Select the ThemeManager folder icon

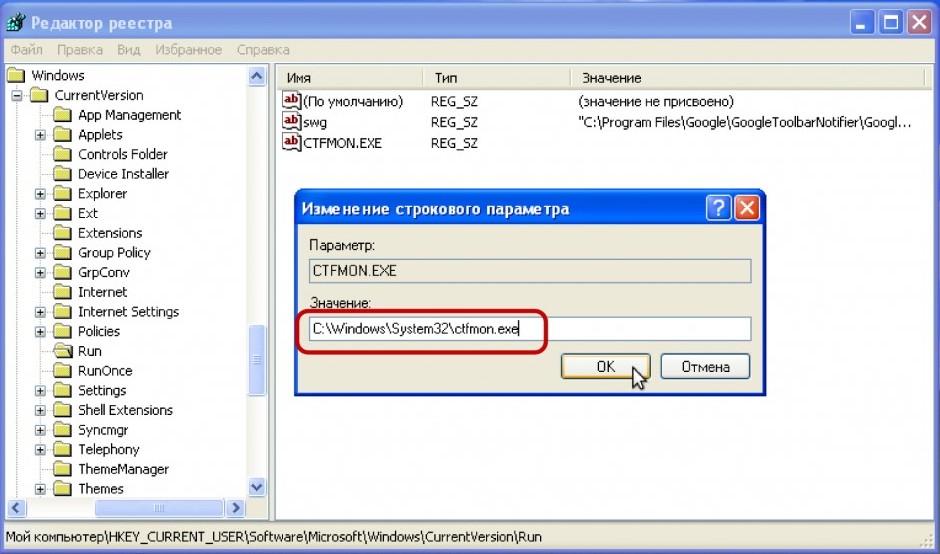tap(62, 469)
